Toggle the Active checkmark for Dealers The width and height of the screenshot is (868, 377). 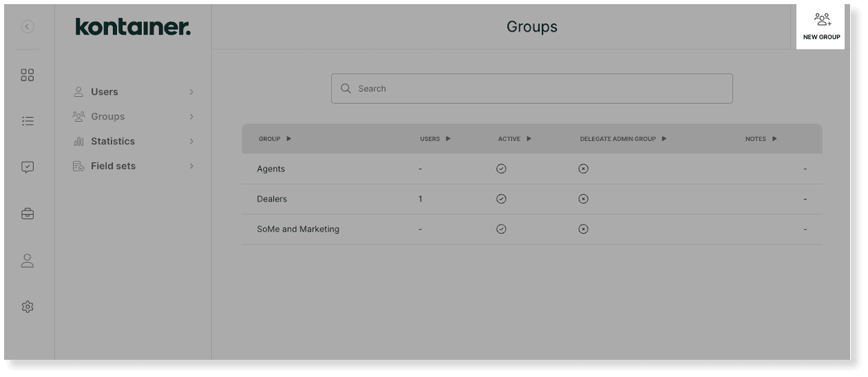(x=501, y=199)
